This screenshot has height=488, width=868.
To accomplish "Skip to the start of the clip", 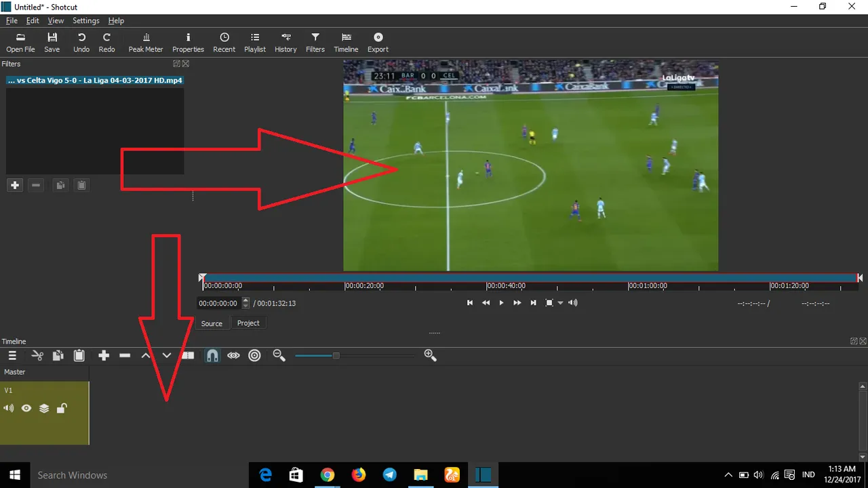I will pyautogui.click(x=469, y=303).
